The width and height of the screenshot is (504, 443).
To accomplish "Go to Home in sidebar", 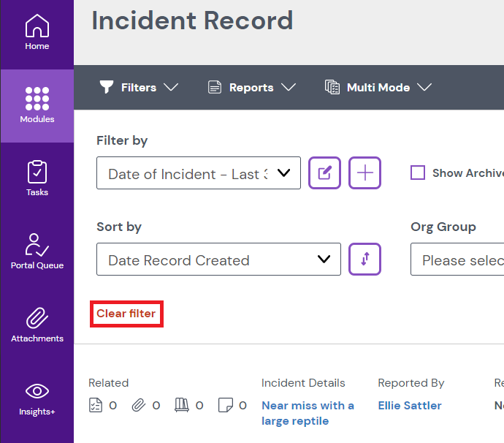I will (37, 33).
